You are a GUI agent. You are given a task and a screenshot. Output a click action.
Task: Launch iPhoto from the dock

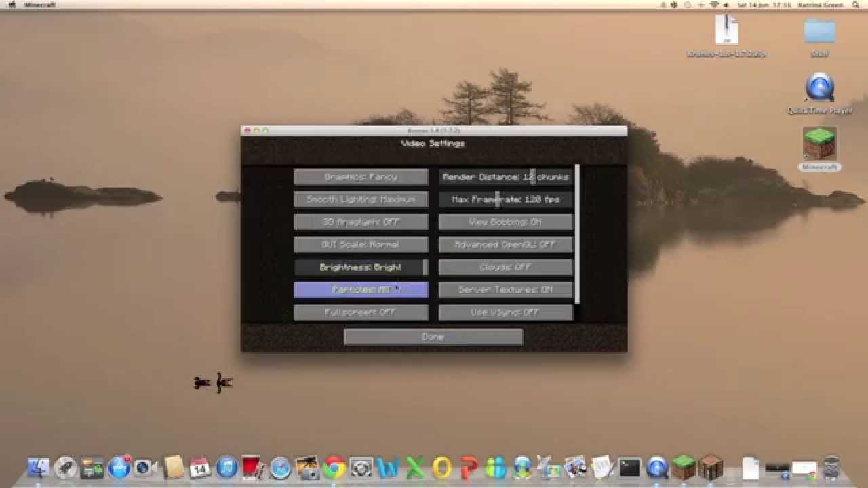(307, 468)
